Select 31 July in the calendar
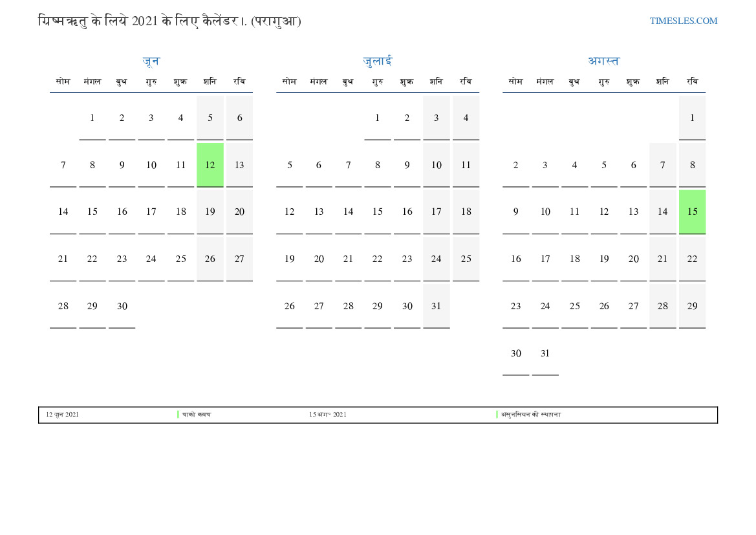The width and height of the screenshot is (756, 535). [437, 306]
